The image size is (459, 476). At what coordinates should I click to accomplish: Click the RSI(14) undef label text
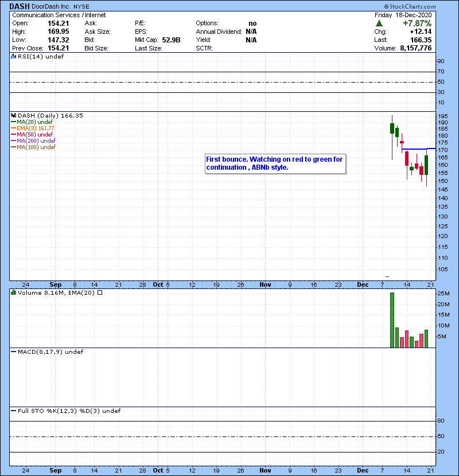tap(41, 56)
